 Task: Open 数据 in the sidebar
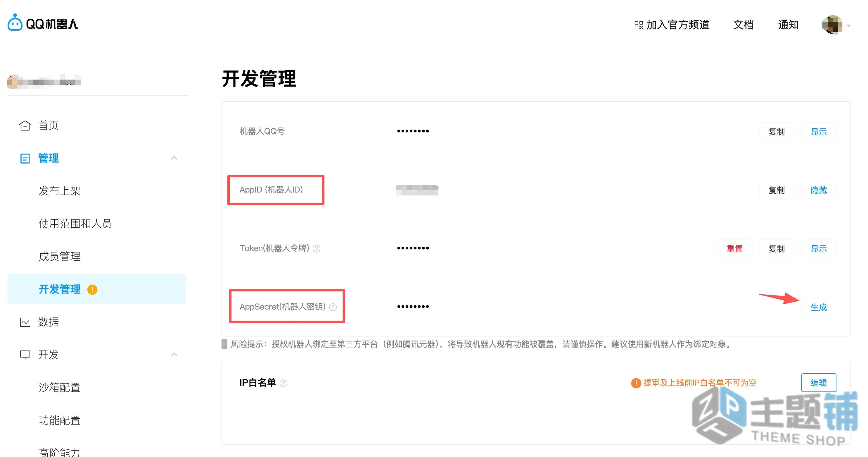click(x=48, y=322)
